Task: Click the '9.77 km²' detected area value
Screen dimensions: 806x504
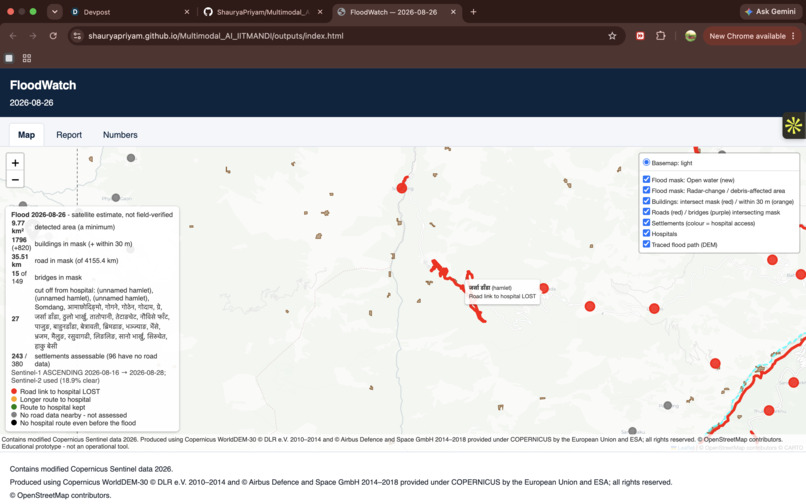Action: pos(18,227)
